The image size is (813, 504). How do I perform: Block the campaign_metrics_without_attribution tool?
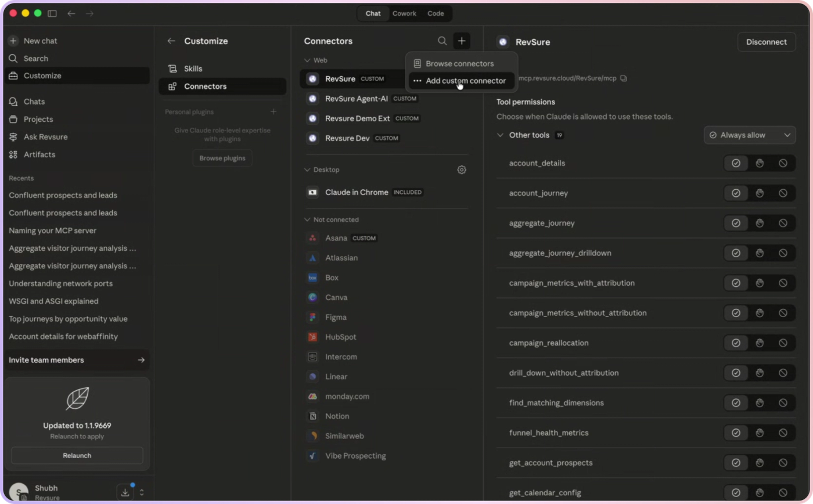tap(783, 313)
